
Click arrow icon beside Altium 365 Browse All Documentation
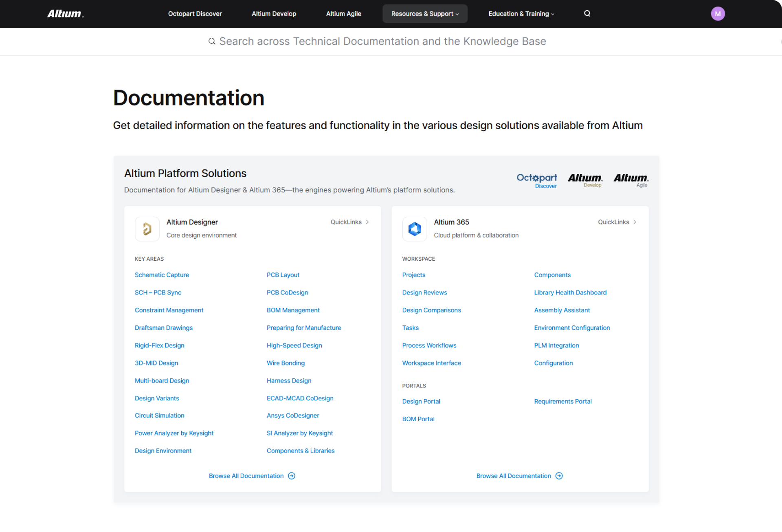tap(559, 476)
